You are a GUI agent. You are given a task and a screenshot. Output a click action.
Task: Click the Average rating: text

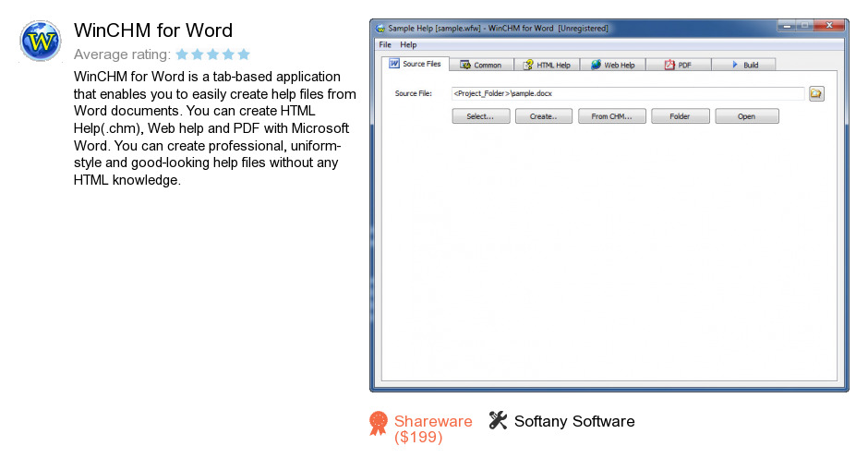pyautogui.click(x=122, y=54)
